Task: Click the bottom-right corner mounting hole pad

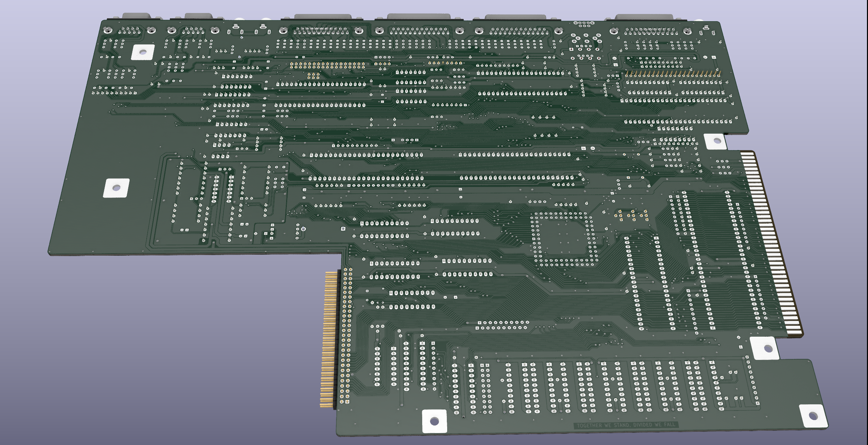Action: [813, 416]
